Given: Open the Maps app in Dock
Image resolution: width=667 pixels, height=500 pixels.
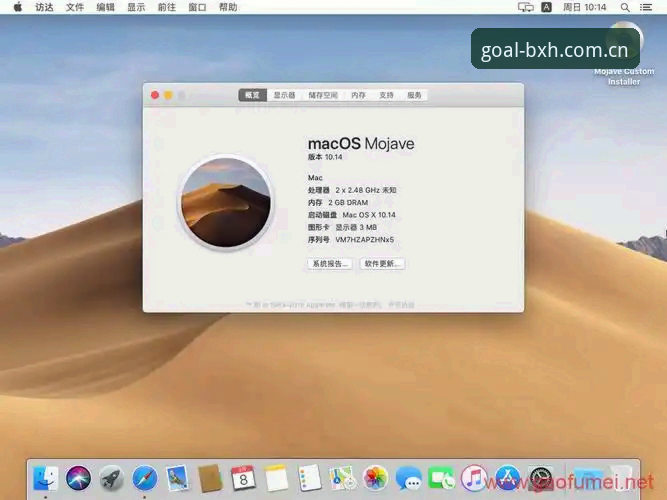Looking at the screenshot, I should pyautogui.click(x=342, y=478).
